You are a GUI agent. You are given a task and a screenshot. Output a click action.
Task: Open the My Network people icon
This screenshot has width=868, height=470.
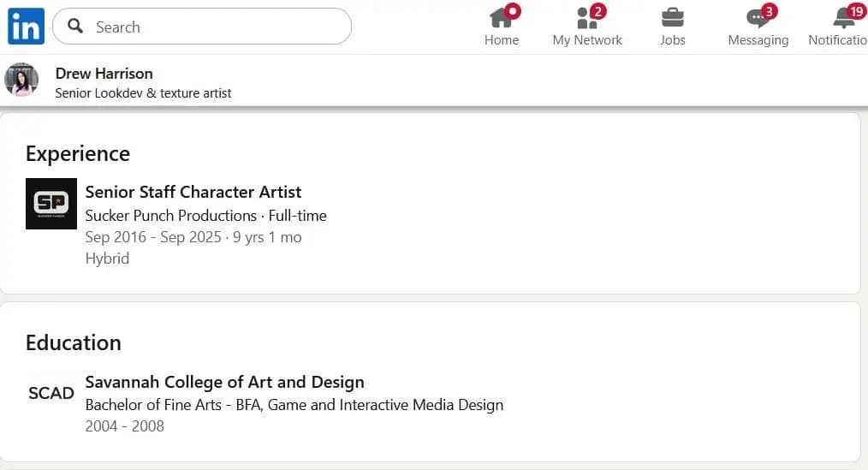586,18
